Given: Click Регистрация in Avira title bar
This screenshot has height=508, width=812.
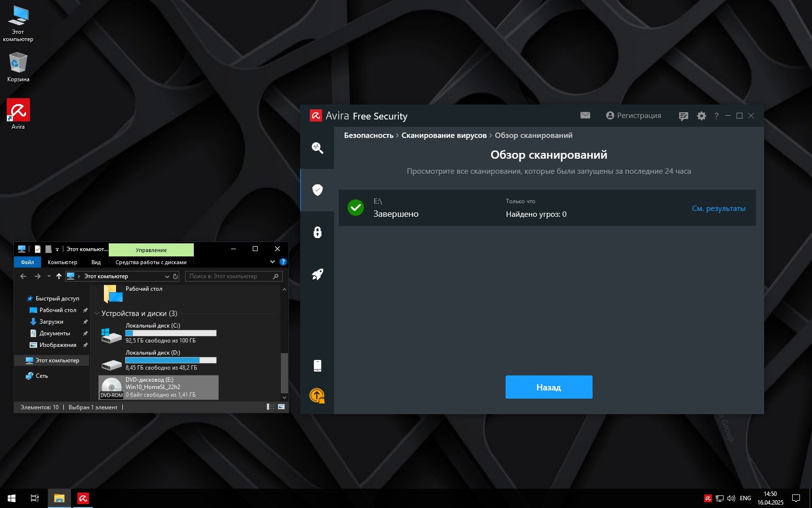Looking at the screenshot, I should click(634, 116).
